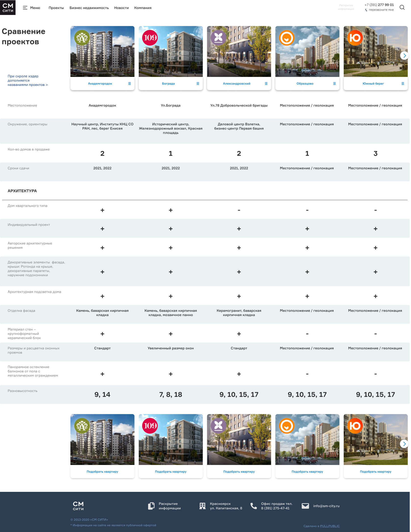Click the footer envelope icon
411x532 pixels.
coord(305,506)
